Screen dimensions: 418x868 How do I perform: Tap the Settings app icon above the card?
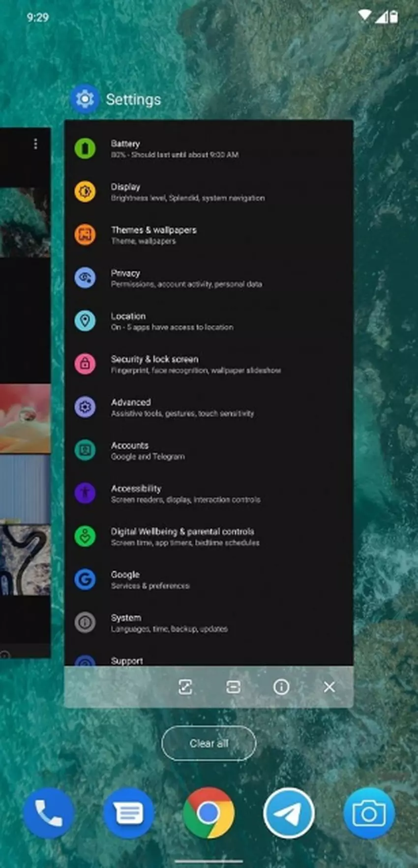pyautogui.click(x=85, y=99)
